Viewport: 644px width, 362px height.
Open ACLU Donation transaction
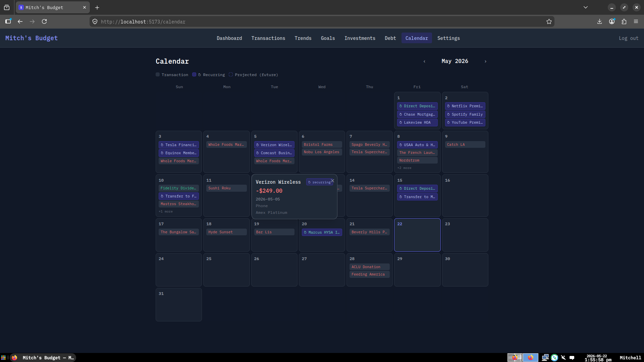click(369, 267)
